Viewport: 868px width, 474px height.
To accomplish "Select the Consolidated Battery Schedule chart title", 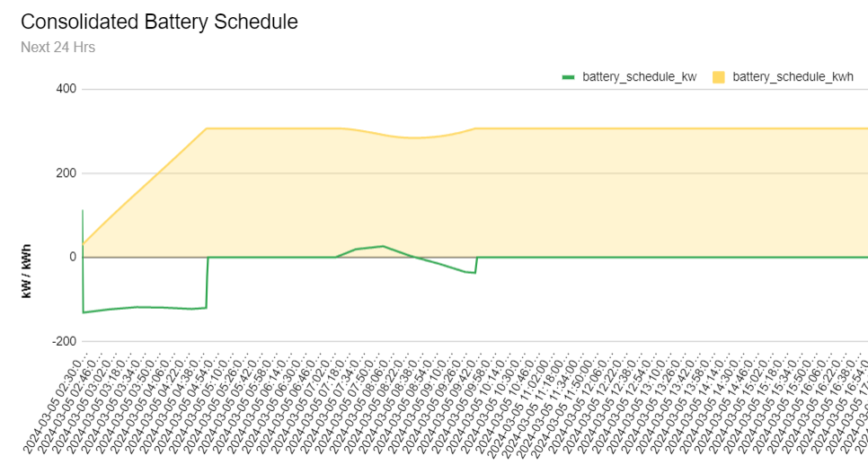I will pos(159,22).
